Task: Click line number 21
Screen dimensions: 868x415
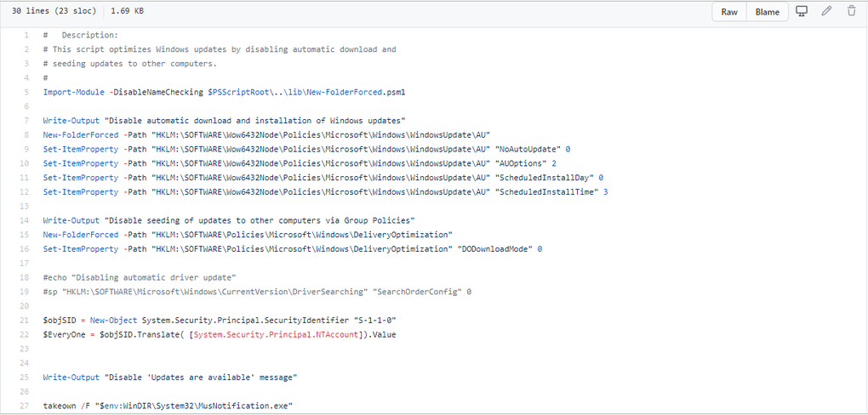Action: pyautogui.click(x=25, y=320)
